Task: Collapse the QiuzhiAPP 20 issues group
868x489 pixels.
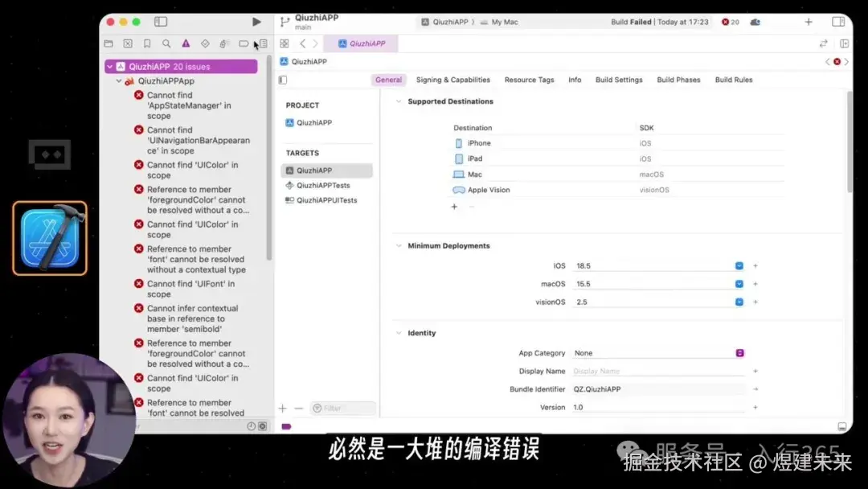Action: 110,67
